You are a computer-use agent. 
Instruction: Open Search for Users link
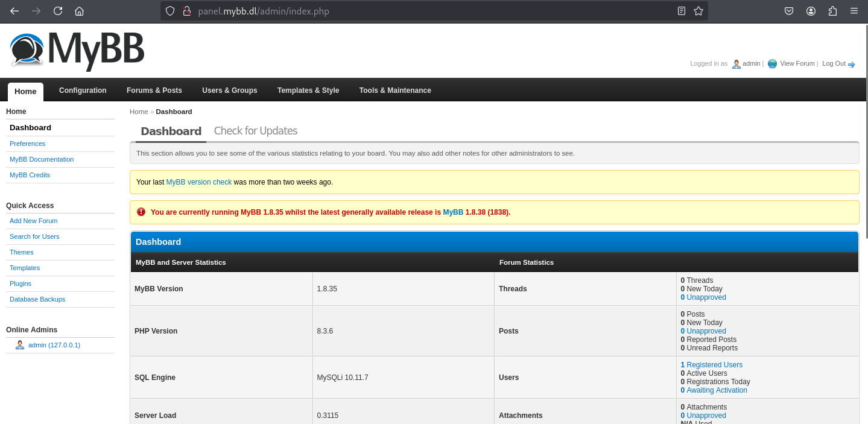34,236
